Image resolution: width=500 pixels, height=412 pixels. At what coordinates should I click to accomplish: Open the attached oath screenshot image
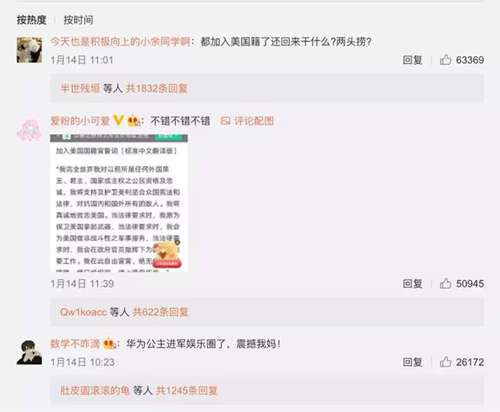(x=119, y=203)
